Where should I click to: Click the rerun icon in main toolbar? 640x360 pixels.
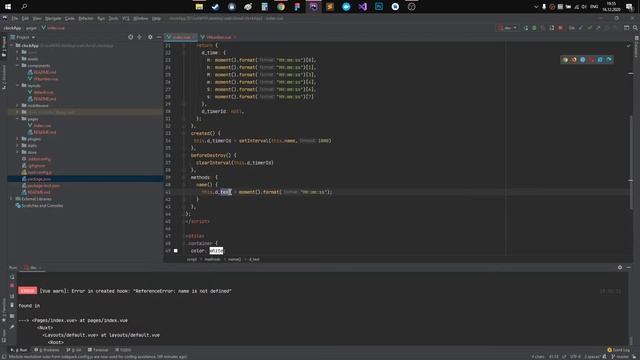[526, 28]
